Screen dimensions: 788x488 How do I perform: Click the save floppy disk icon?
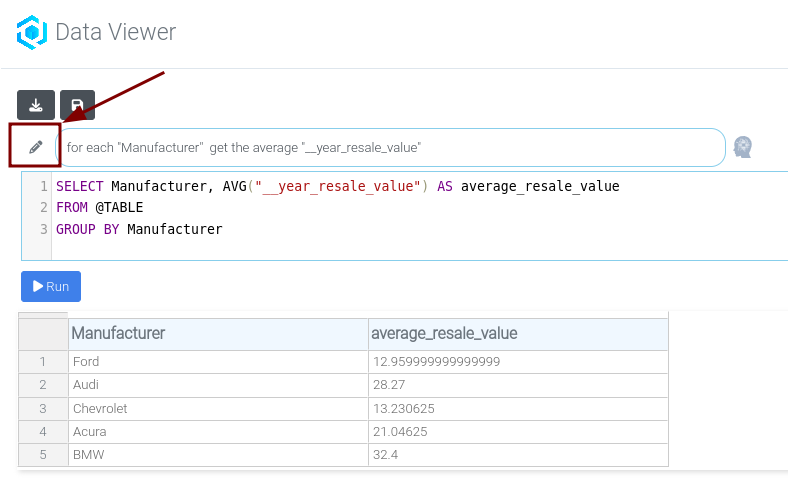[77, 105]
